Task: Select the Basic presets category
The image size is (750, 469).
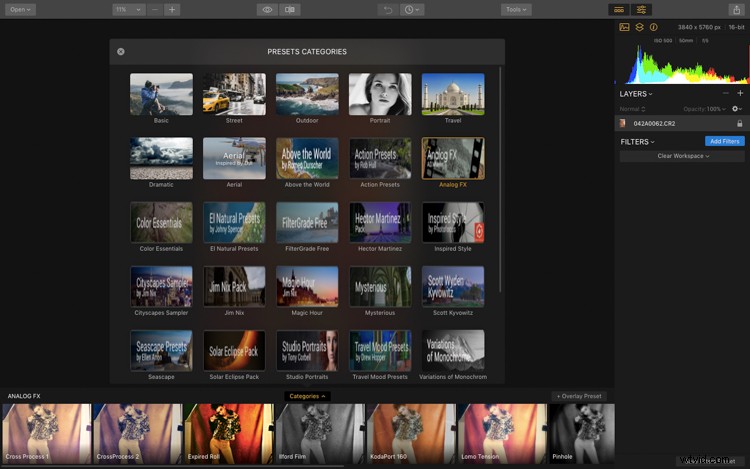Action: [161, 98]
